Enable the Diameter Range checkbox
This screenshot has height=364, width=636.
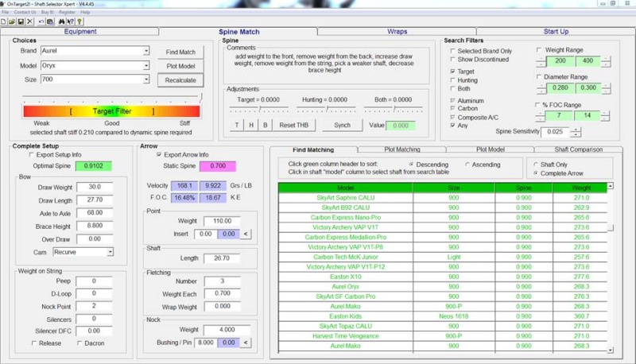click(x=539, y=76)
